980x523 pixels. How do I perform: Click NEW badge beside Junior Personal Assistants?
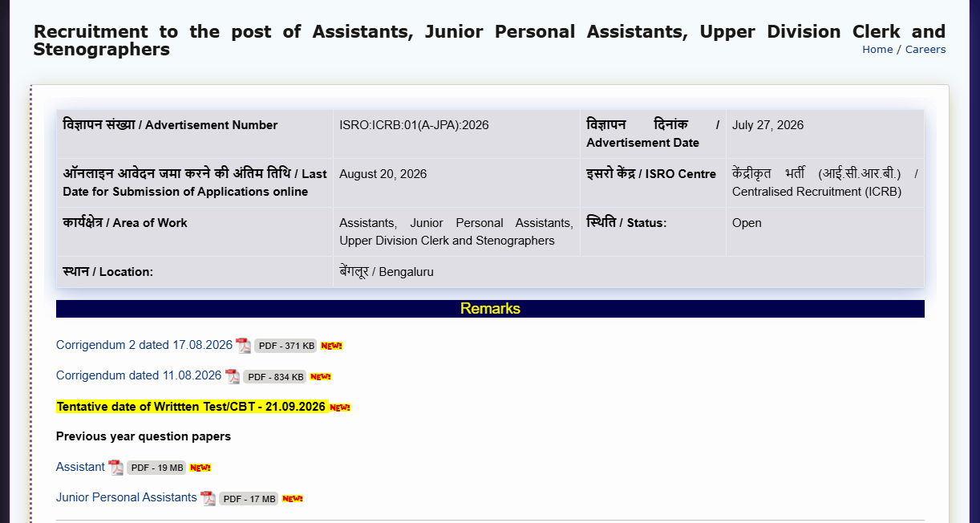(293, 498)
